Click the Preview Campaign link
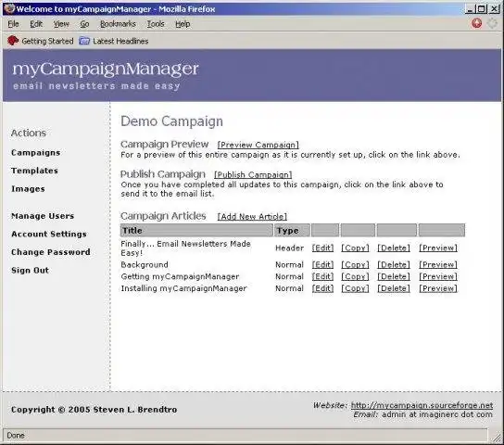Screen dimensions: 504x445 (258, 145)
